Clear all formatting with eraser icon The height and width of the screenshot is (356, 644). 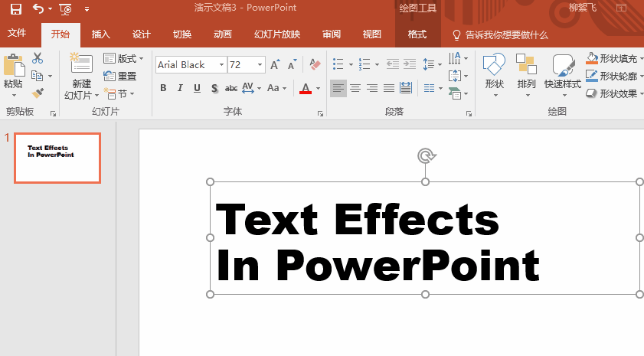[x=315, y=64]
